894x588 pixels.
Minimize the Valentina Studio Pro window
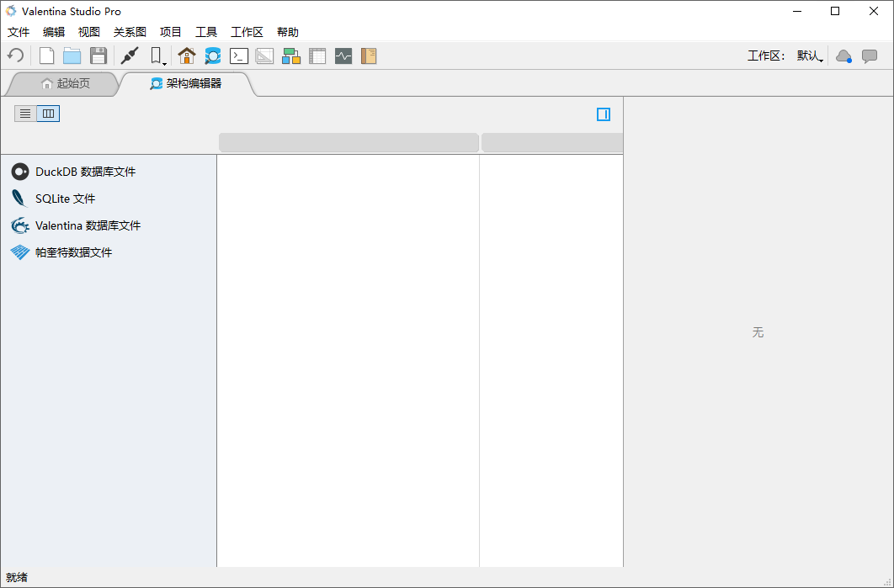[x=797, y=11]
